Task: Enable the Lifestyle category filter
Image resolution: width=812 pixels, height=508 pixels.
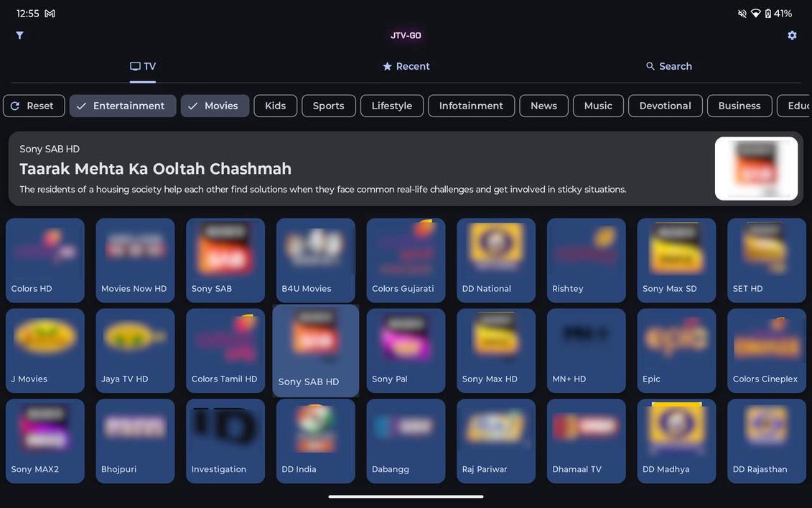Action: click(x=392, y=106)
